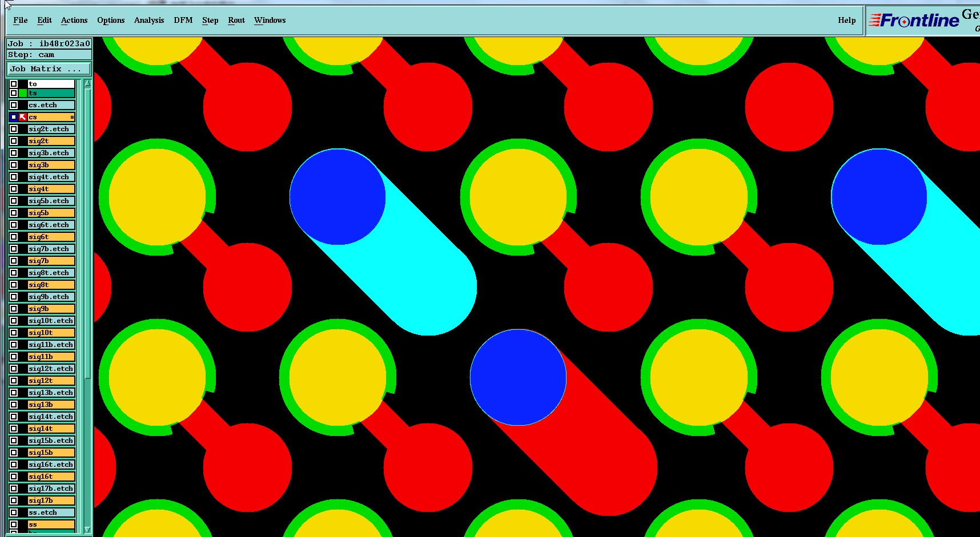Image resolution: width=980 pixels, height=537 pixels.
Task: Select layer name sig16t.etch
Action: [51, 465]
